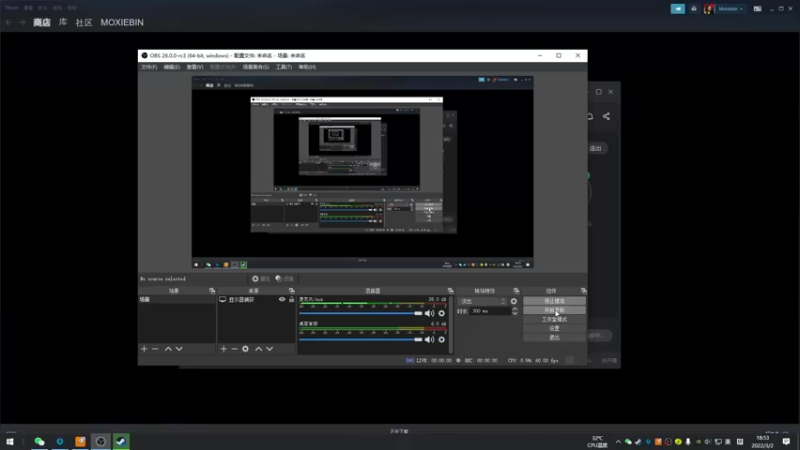Image resolution: width=800 pixels, height=450 pixels.
Task: Adjust the desktop audio volume slider
Action: 361,339
